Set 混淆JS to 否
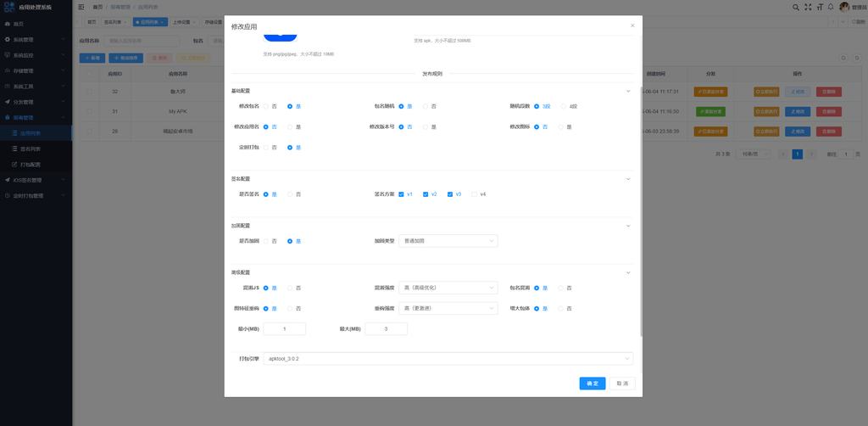868x426 pixels. (290, 288)
